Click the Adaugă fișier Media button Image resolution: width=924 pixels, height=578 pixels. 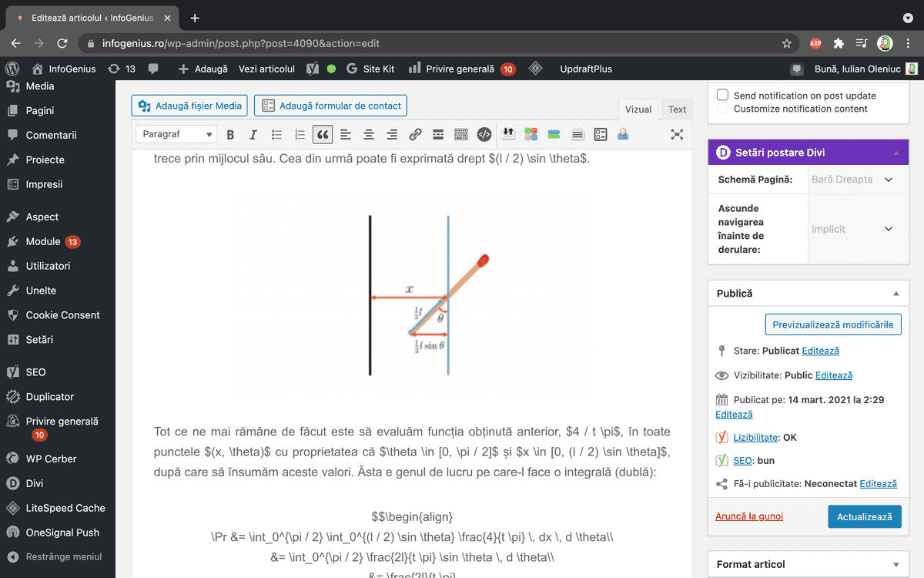click(189, 106)
